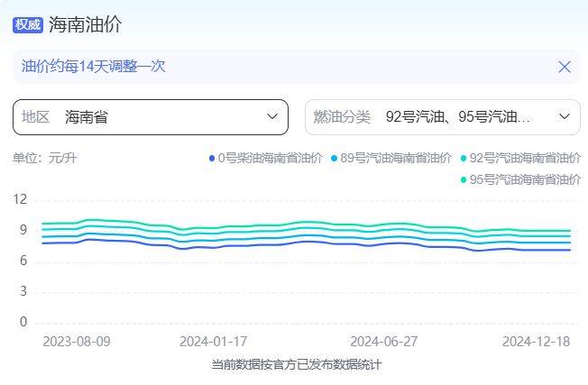Click the blue 89号汽油 legend dot
The image size is (588, 385).
(334, 159)
